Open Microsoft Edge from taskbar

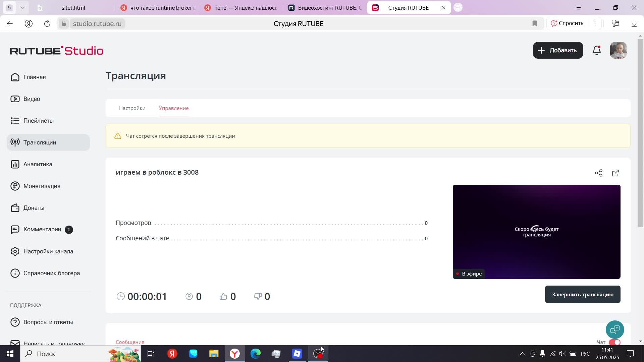click(x=255, y=354)
